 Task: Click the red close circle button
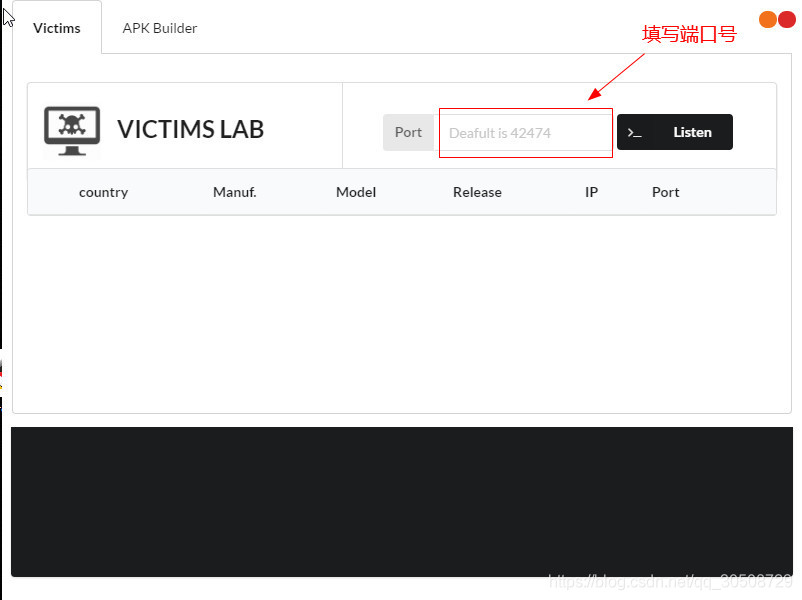tap(787, 19)
